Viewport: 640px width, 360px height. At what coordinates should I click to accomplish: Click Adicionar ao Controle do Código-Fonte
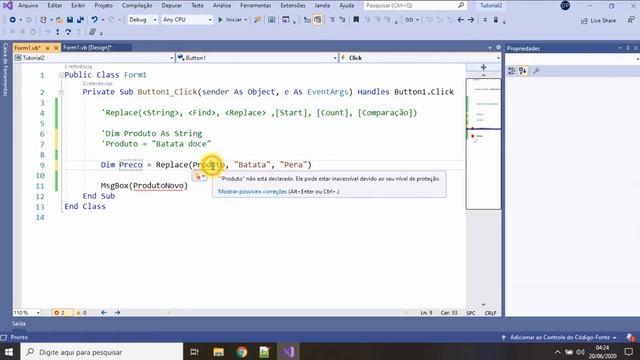click(x=559, y=338)
